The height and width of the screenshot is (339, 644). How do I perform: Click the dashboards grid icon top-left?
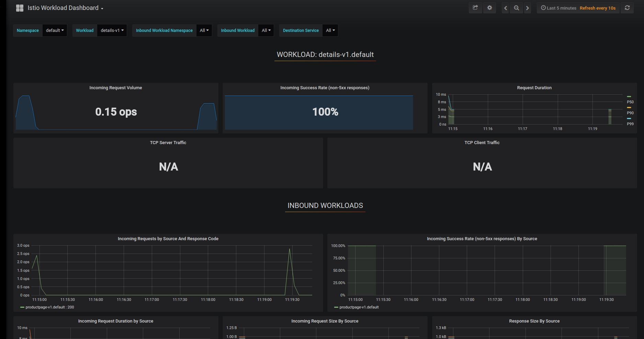tap(20, 8)
